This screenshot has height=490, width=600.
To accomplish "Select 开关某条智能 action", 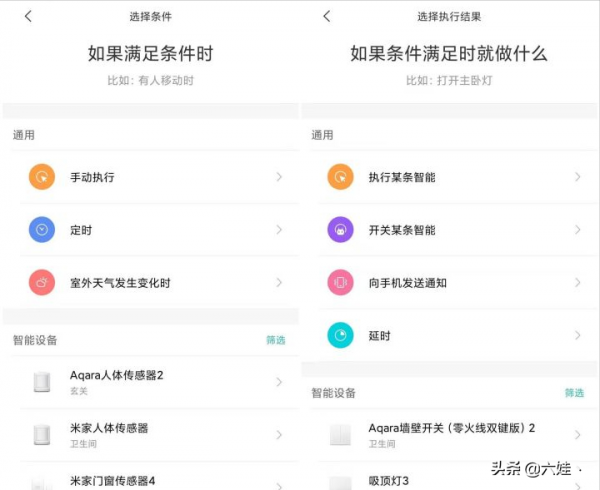I will click(458, 230).
